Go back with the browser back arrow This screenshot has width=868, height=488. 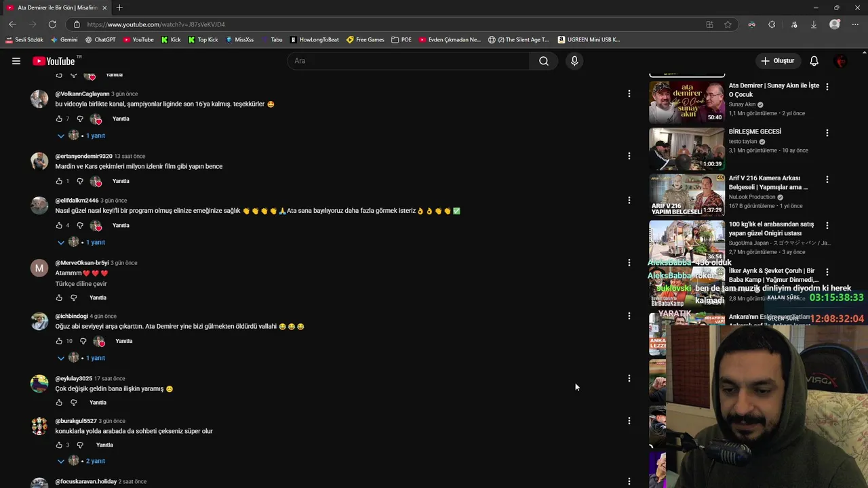pyautogui.click(x=12, y=24)
